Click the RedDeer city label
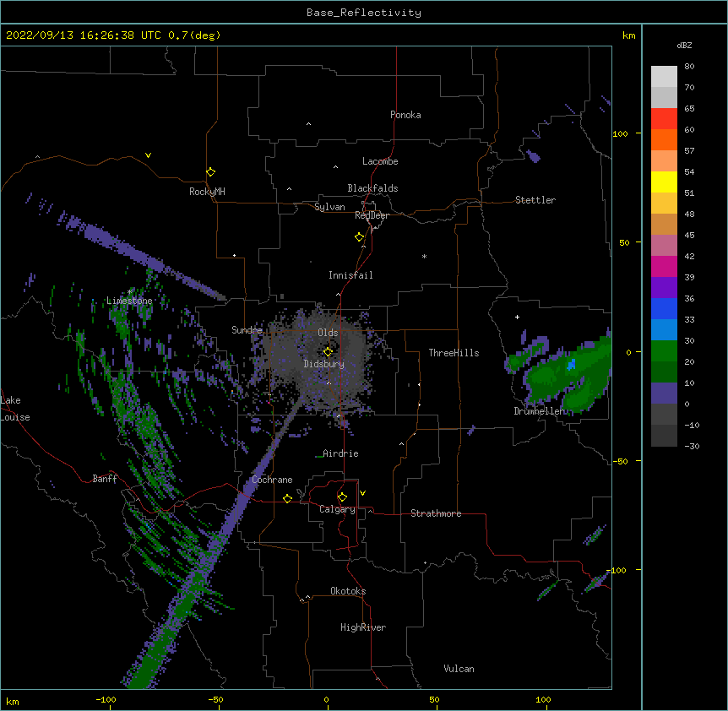This screenshot has height=711, width=728. [x=372, y=215]
